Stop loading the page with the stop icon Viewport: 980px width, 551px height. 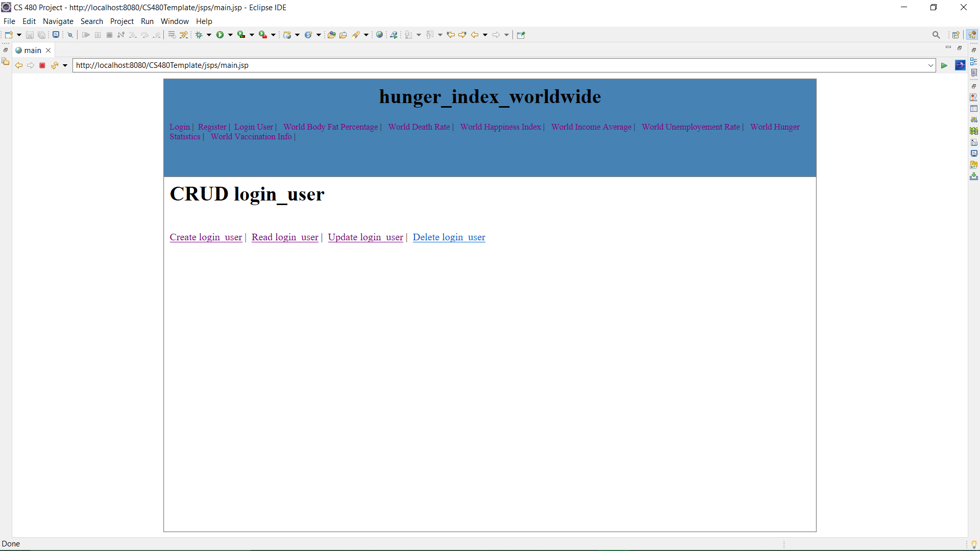42,65
